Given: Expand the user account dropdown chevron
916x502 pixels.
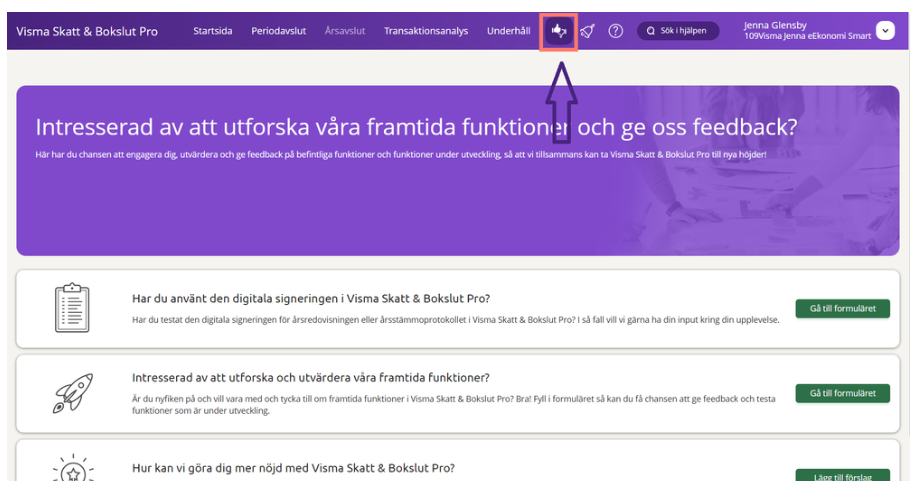Looking at the screenshot, I should coord(885,31).
